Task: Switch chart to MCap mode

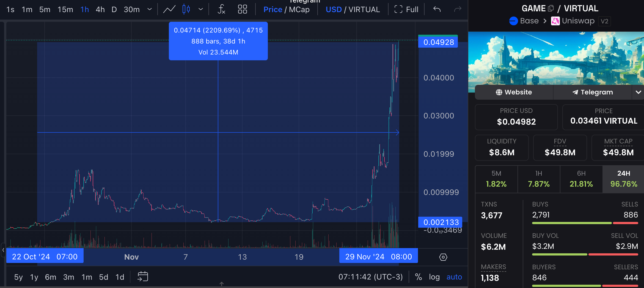Action: pyautogui.click(x=299, y=10)
